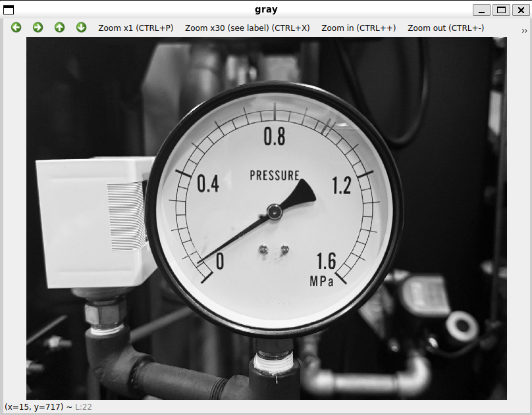This screenshot has width=532, height=415.
Task: Close the gray window
Action: pos(519,9)
